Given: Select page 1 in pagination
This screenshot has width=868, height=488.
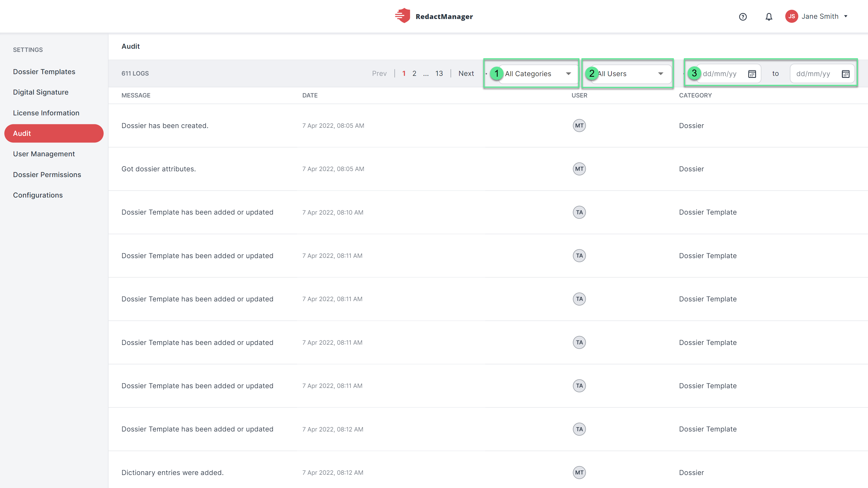Looking at the screenshot, I should [x=404, y=74].
